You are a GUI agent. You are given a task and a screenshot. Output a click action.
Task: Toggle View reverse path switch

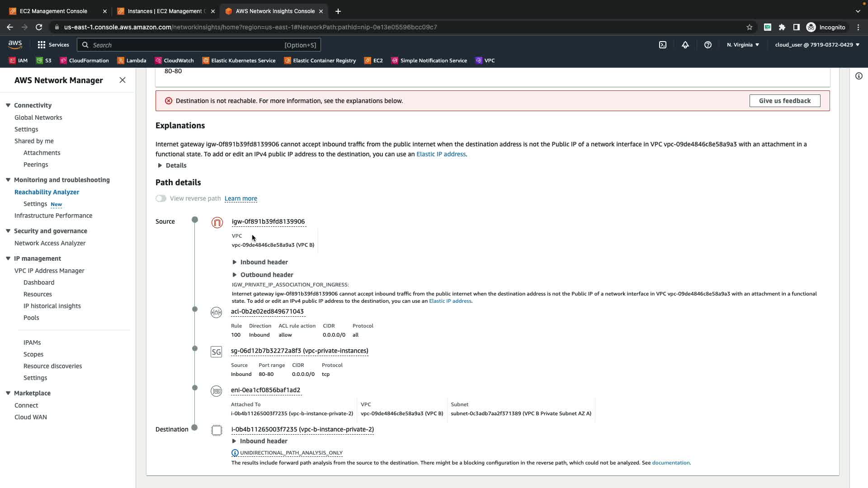(x=161, y=198)
